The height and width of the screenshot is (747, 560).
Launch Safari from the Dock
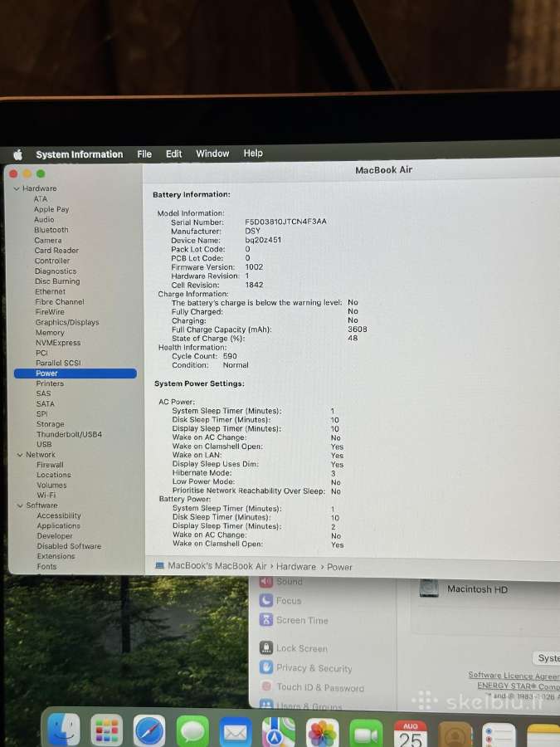coord(149,730)
